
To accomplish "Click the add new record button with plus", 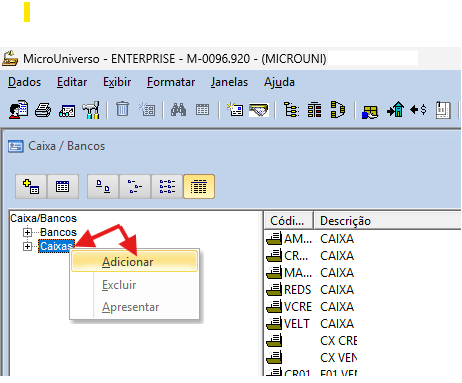I will [31, 186].
